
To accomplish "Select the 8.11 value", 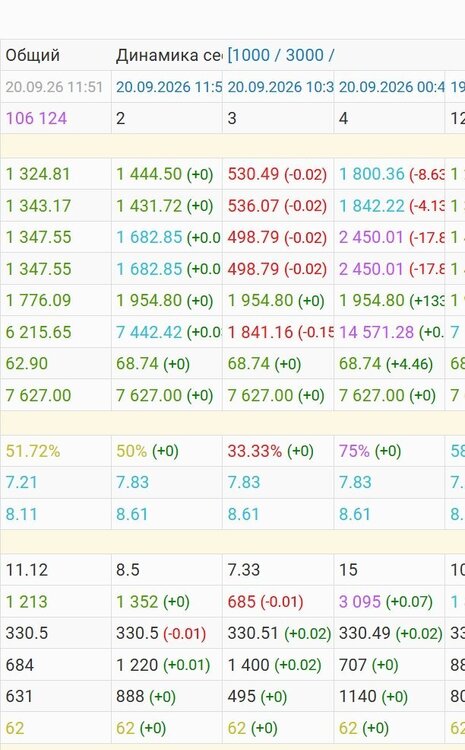I will pos(21,514).
